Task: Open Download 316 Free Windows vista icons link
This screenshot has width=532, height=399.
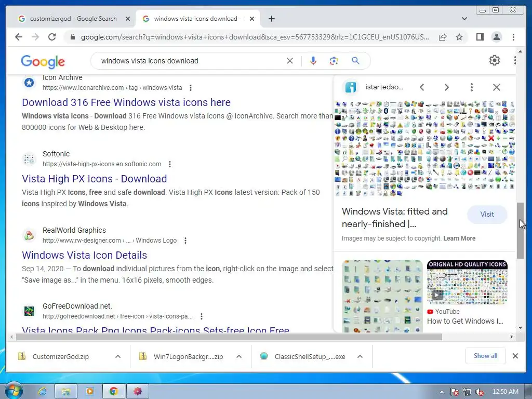Action: [x=126, y=102]
